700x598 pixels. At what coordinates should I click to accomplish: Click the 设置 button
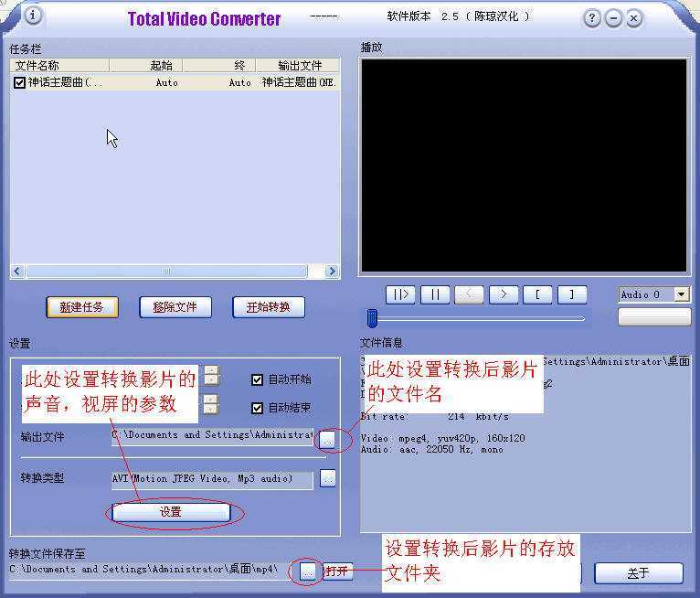(x=171, y=512)
